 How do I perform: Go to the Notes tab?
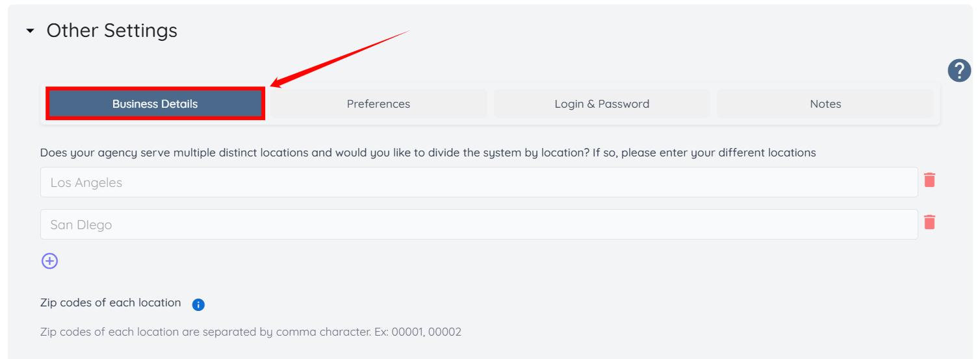click(x=825, y=104)
